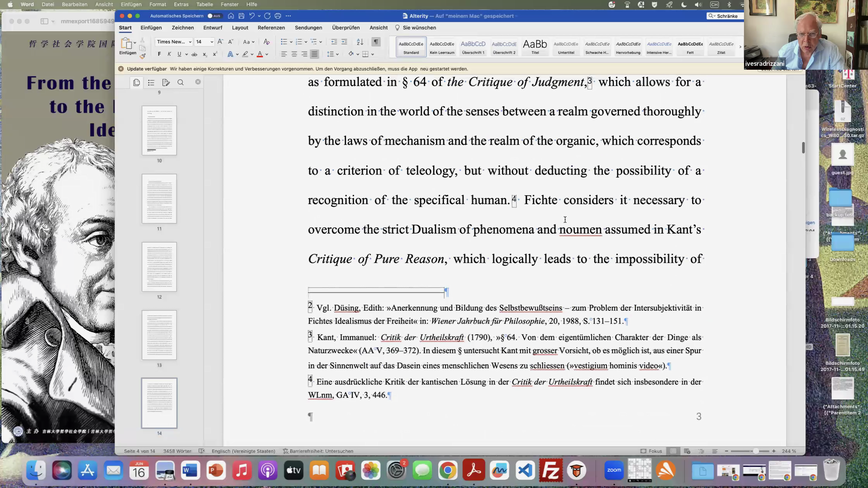Viewport: 868px width, 488px height.
Task: Toggle paragraph marks display
Action: (x=376, y=42)
